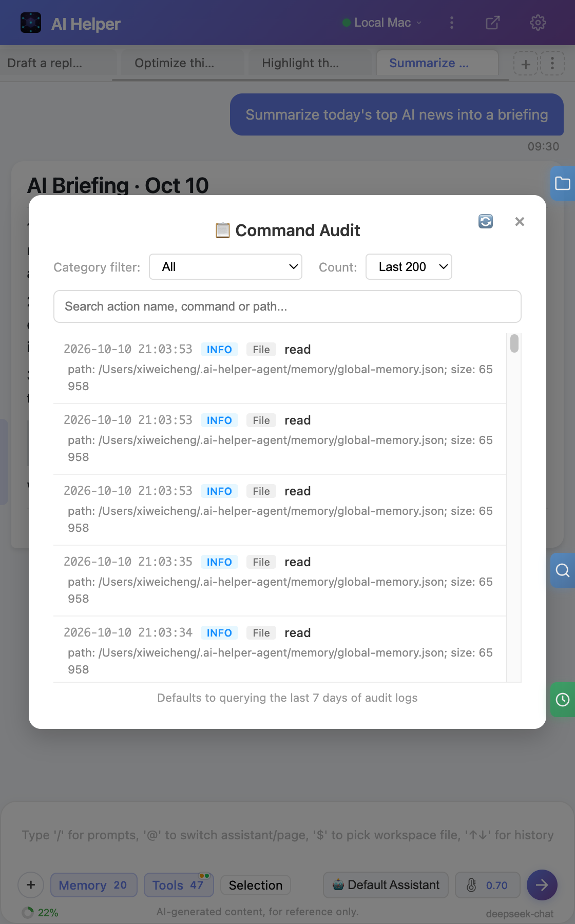Toggle the Memory 20 button
The width and height of the screenshot is (575, 924).
(94, 885)
